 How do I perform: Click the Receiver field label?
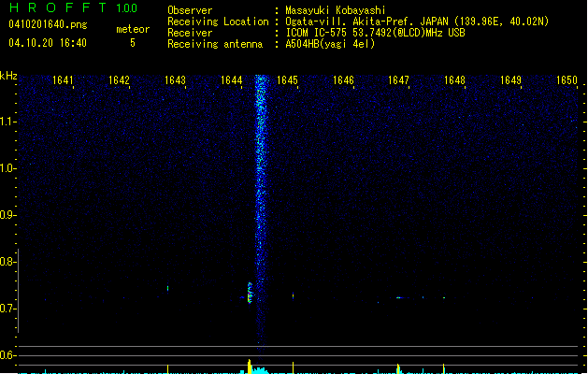[x=190, y=33]
